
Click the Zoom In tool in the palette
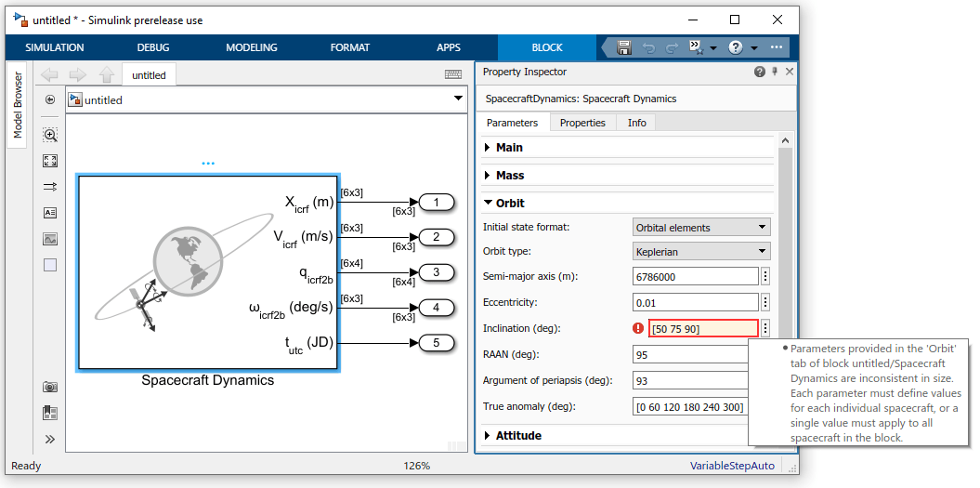50,135
